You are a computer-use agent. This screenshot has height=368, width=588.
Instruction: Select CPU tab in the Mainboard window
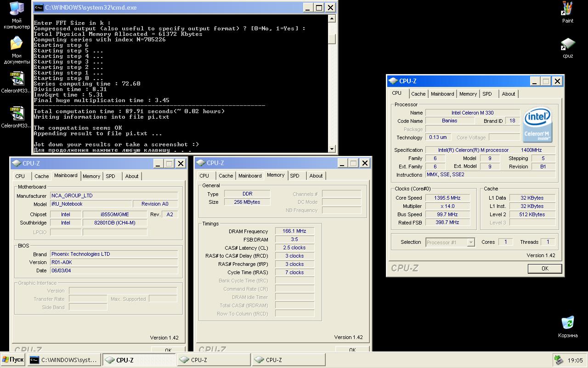coord(20,176)
